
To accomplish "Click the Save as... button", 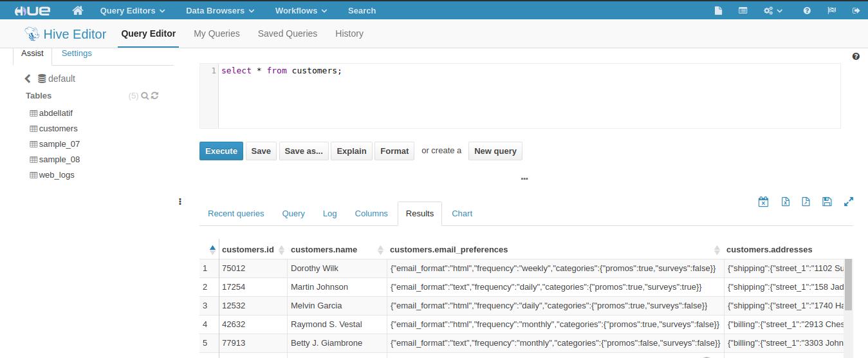I will (304, 151).
